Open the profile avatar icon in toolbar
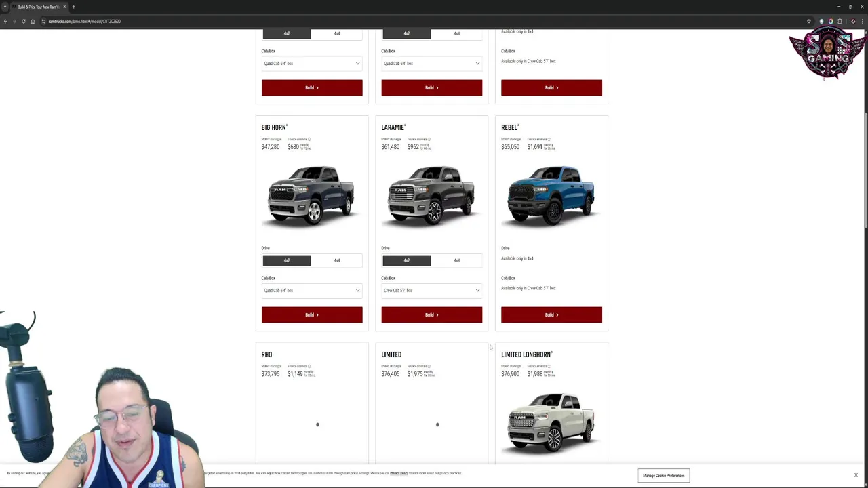The height and width of the screenshot is (488, 868). pos(853,21)
